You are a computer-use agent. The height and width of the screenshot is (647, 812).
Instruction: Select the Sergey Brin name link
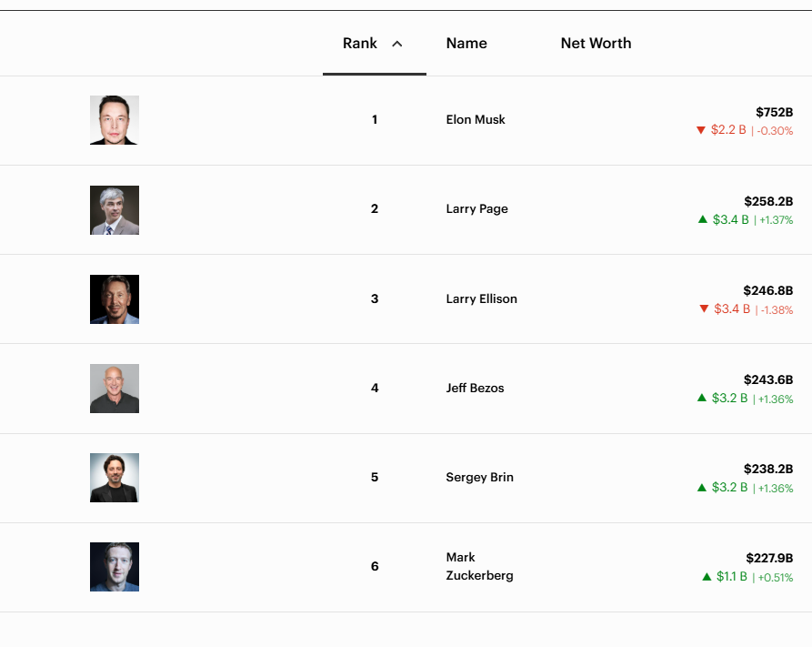tap(479, 478)
